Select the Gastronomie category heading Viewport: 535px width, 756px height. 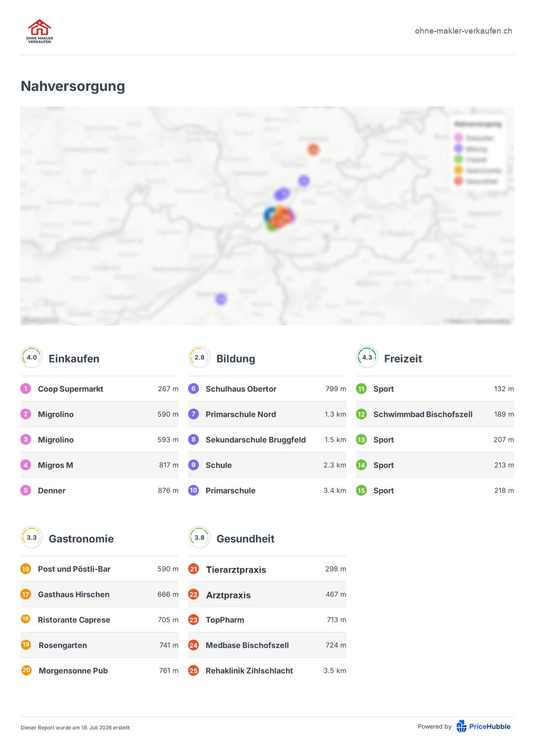point(81,539)
